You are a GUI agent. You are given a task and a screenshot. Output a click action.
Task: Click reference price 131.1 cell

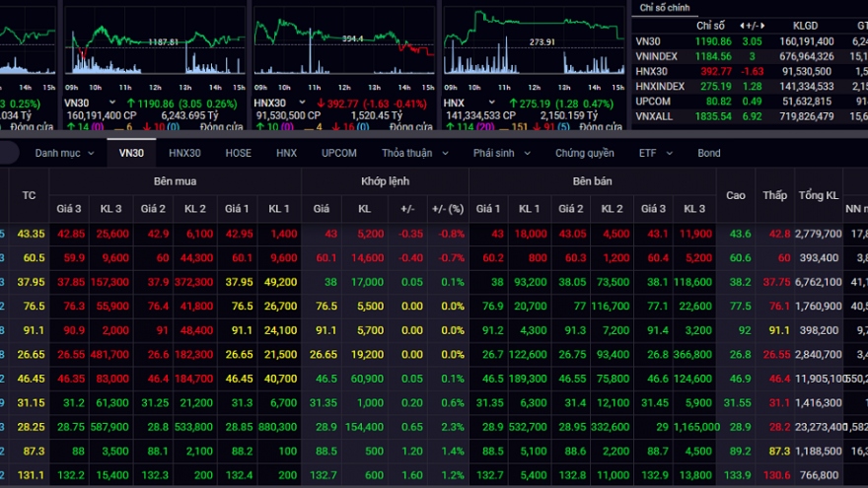click(31, 475)
